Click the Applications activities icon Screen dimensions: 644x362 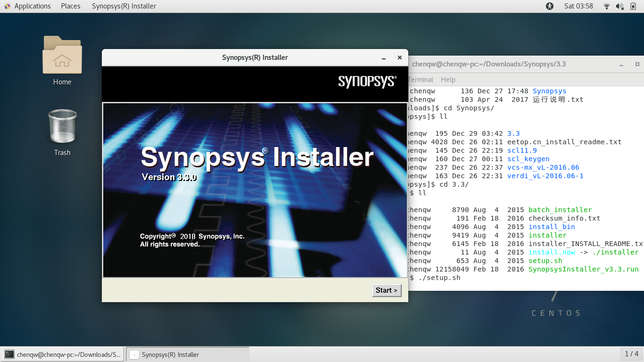pyautogui.click(x=7, y=6)
